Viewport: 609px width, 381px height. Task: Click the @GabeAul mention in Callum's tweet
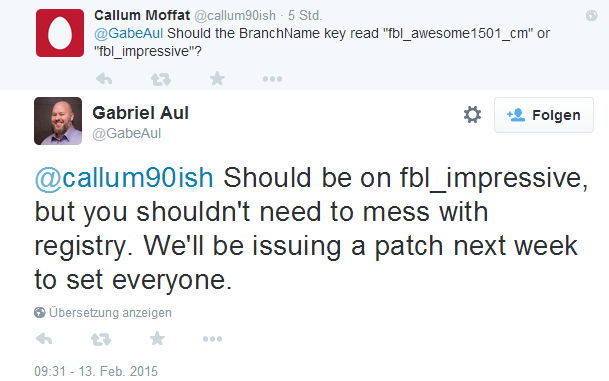pyautogui.click(x=128, y=33)
